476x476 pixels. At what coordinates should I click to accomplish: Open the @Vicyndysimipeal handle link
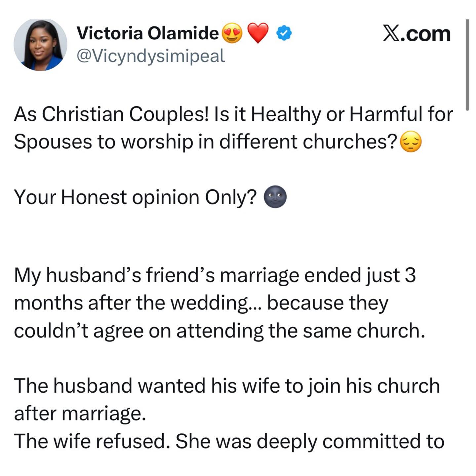click(x=152, y=56)
